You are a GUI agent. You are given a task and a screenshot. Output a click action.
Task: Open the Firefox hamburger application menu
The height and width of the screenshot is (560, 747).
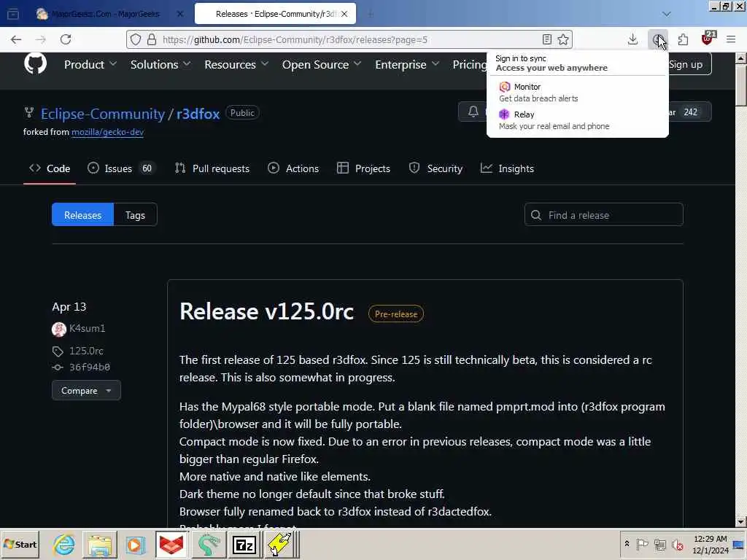tap(731, 39)
